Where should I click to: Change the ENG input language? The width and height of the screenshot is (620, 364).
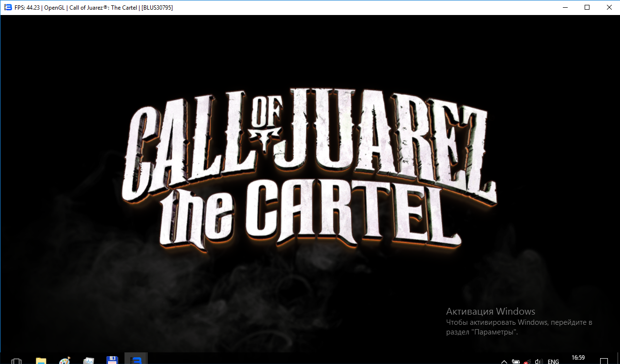pyautogui.click(x=553, y=361)
